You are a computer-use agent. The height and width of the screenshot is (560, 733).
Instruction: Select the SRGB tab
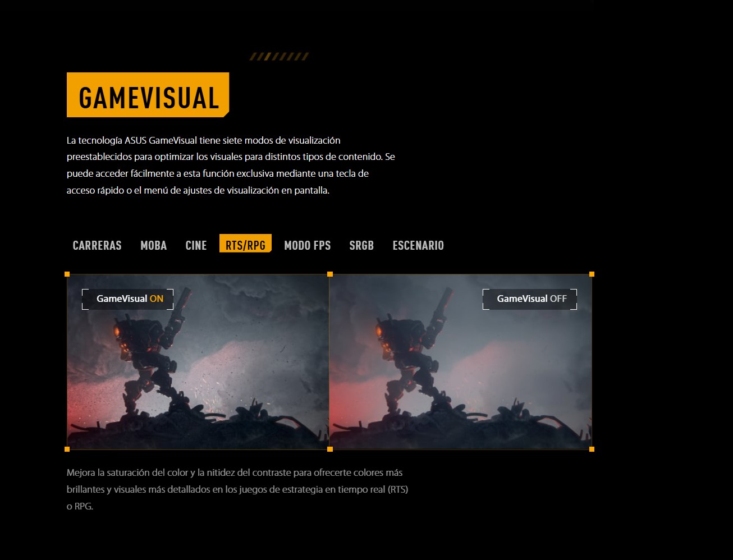361,245
